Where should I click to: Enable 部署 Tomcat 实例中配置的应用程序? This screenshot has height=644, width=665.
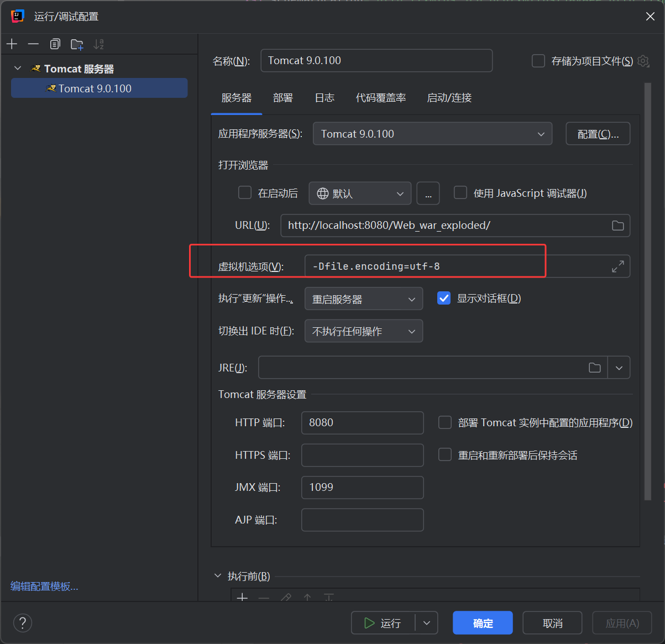tap(445, 423)
